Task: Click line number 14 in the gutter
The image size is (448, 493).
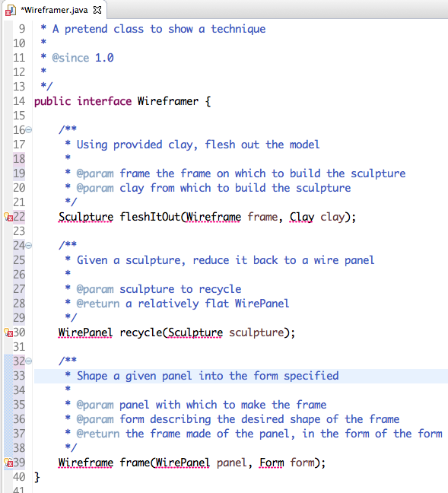Action: coord(19,101)
